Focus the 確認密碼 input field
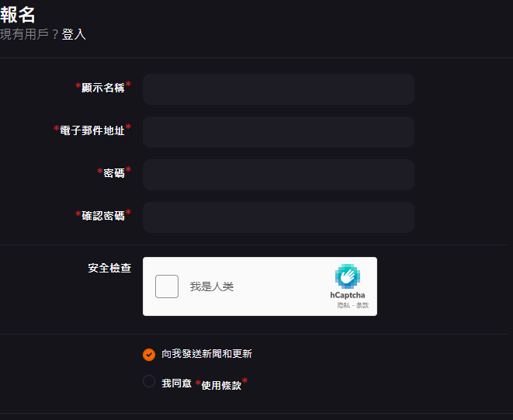513x420 pixels. pos(278,217)
